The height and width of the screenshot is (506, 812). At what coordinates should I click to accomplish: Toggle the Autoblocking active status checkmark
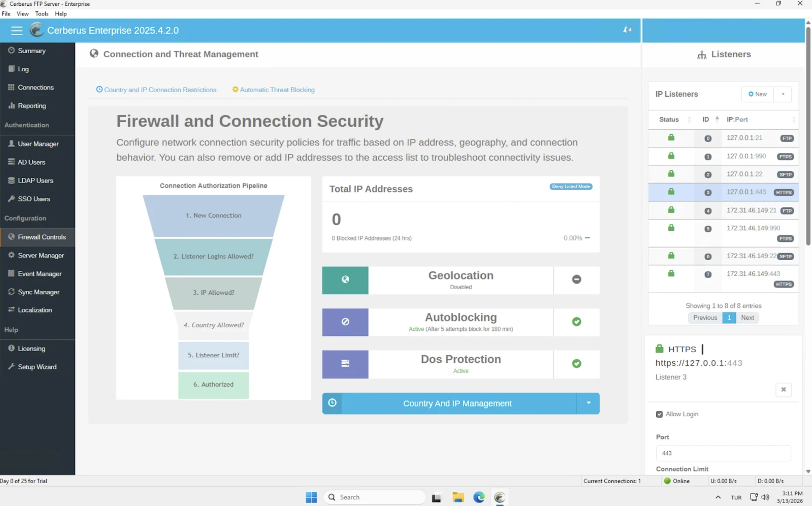coord(576,322)
